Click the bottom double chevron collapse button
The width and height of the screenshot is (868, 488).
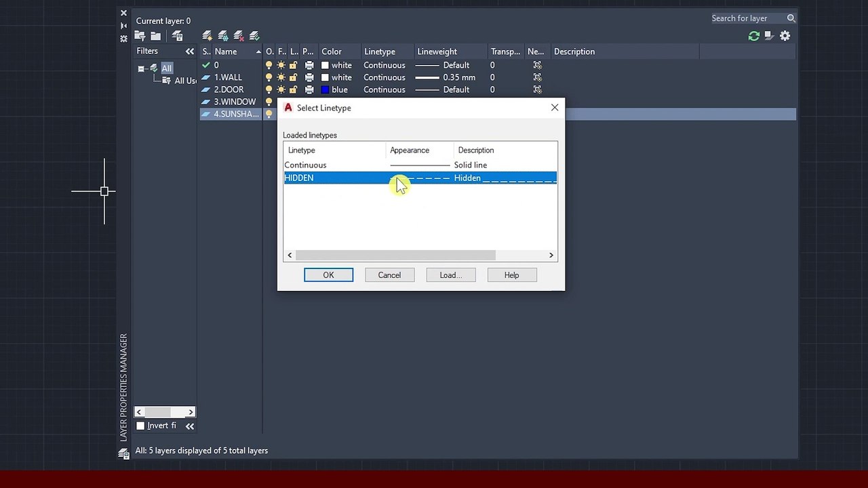click(190, 426)
